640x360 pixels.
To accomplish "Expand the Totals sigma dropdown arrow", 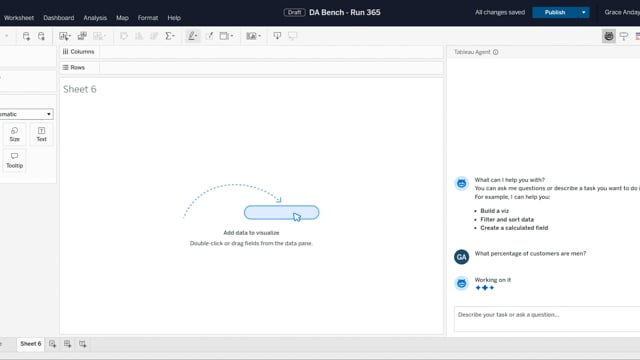I will click(174, 36).
